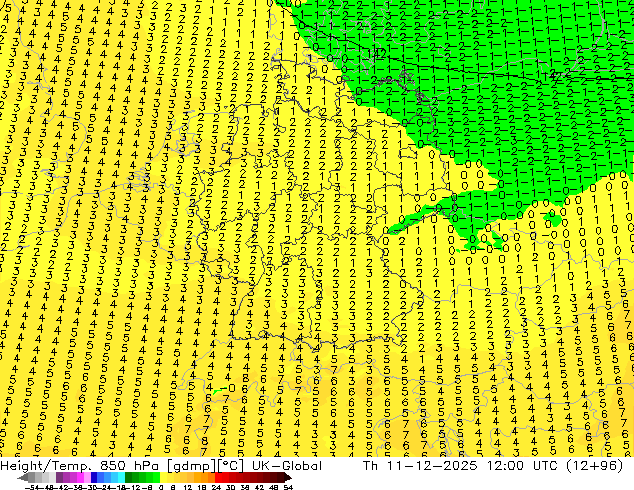Click the gray left arrow end of legend
Screen dimensions: 634x490
23,478
